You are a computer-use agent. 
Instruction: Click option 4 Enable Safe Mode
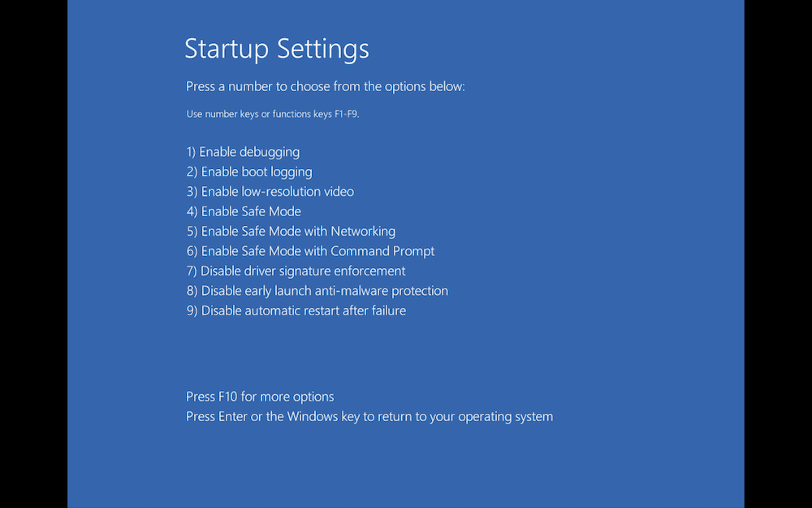click(x=244, y=211)
